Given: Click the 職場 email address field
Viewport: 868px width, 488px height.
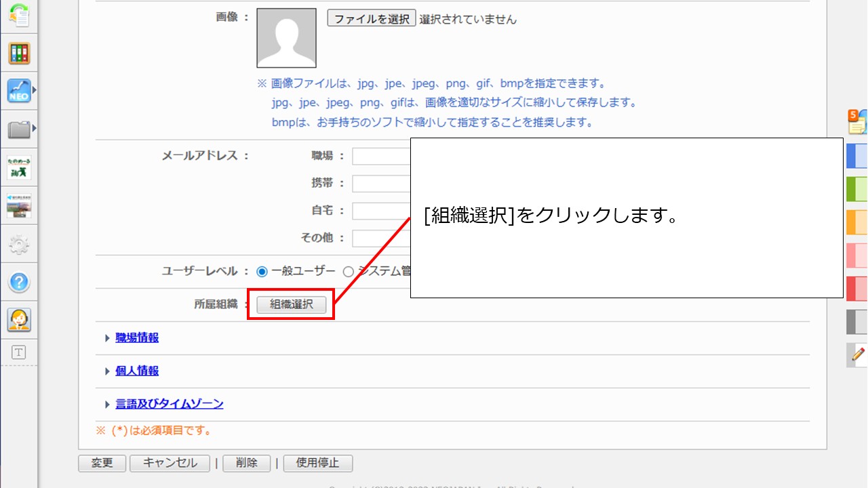Looking at the screenshot, I should [381, 157].
